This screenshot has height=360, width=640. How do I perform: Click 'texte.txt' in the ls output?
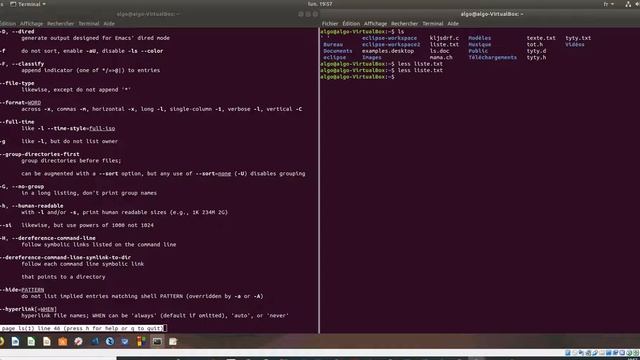click(x=541, y=38)
